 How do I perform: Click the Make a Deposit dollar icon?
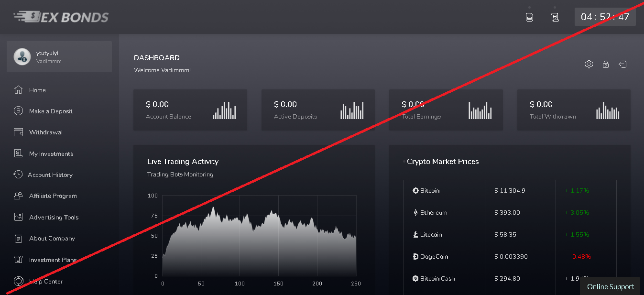pyautogui.click(x=18, y=111)
